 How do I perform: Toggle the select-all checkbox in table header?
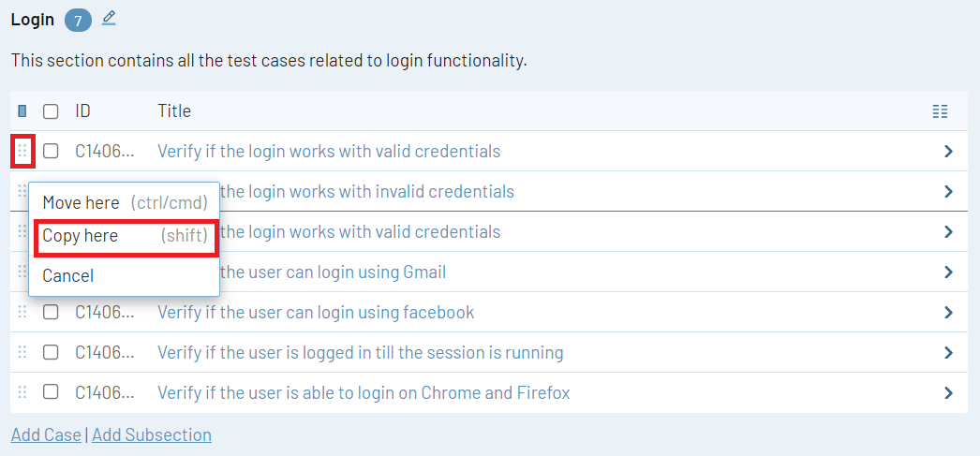[51, 111]
